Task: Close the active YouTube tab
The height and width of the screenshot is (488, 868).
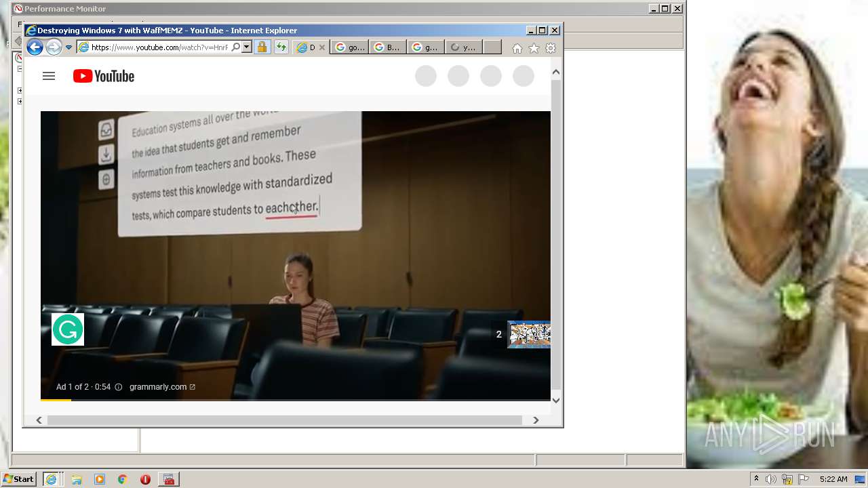Action: coord(322,47)
